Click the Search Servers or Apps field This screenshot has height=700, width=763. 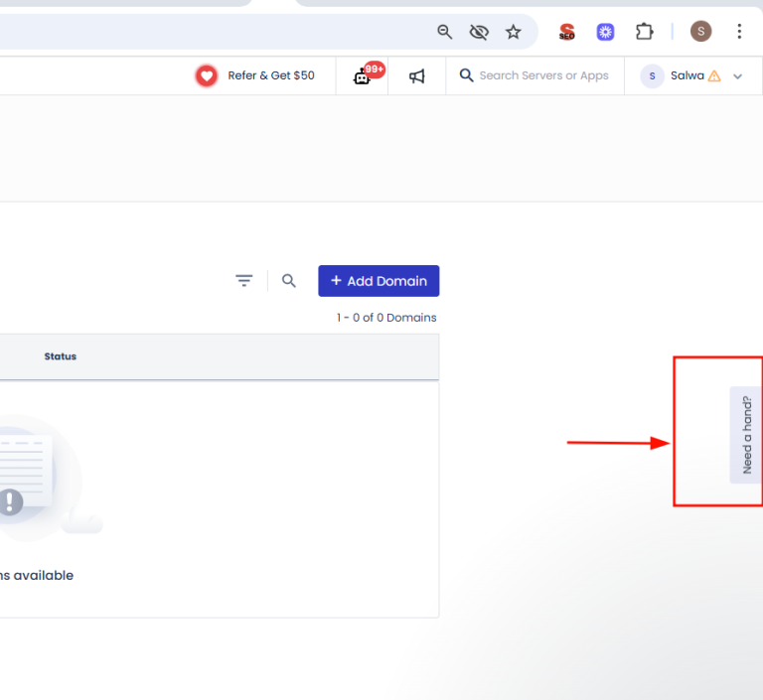[x=543, y=75]
